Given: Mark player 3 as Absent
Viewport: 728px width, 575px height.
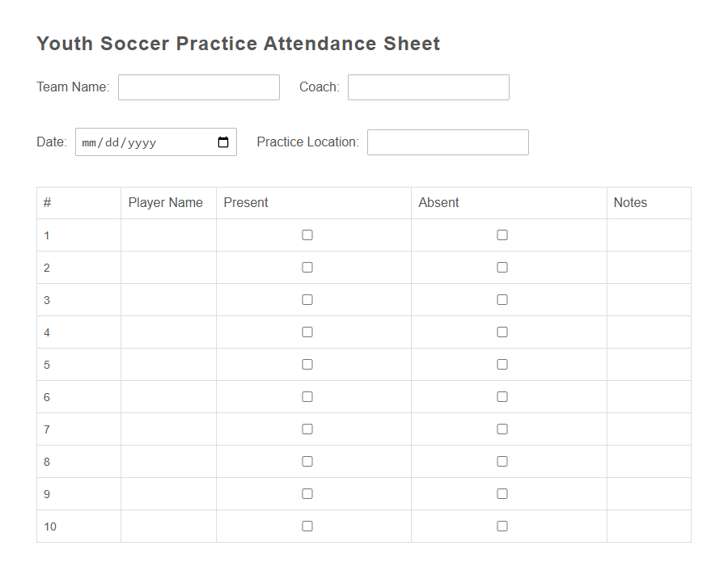Looking at the screenshot, I should coord(502,299).
